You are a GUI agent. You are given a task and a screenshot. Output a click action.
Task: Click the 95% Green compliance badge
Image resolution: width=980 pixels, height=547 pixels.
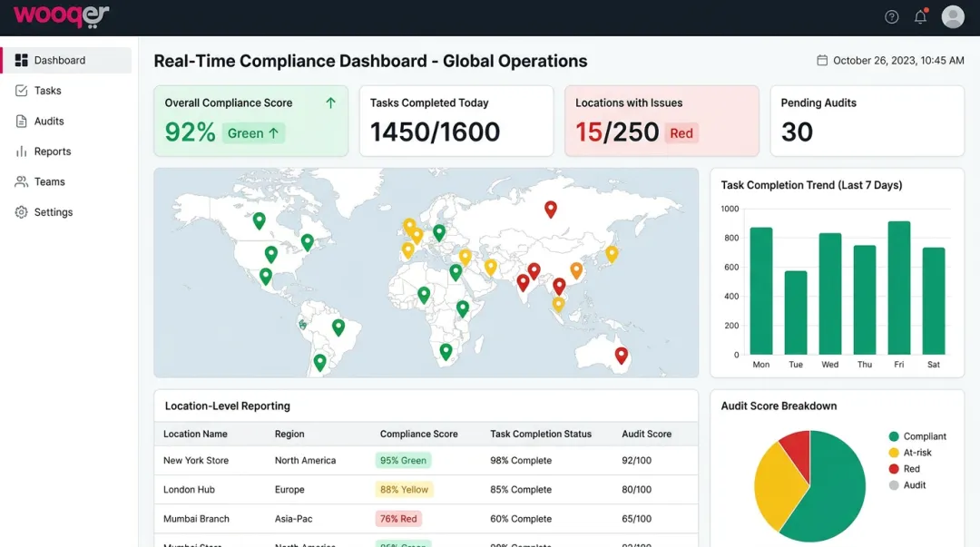click(403, 460)
